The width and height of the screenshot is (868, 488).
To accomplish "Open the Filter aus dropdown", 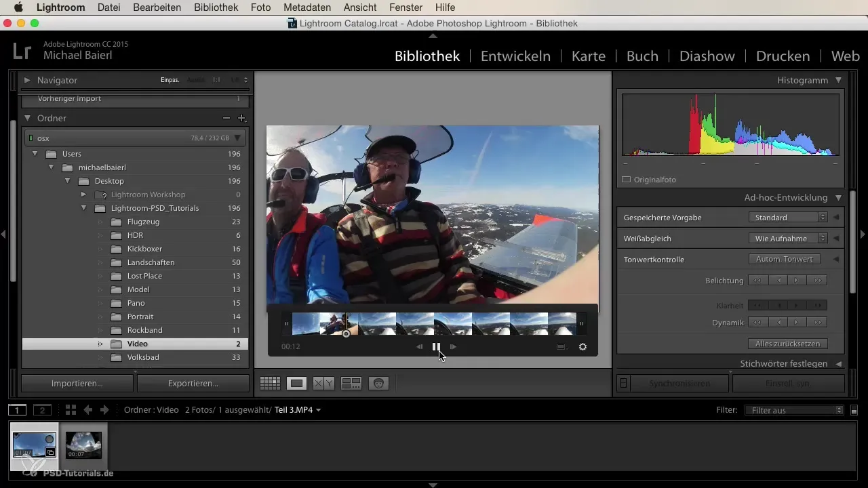I will (793, 410).
